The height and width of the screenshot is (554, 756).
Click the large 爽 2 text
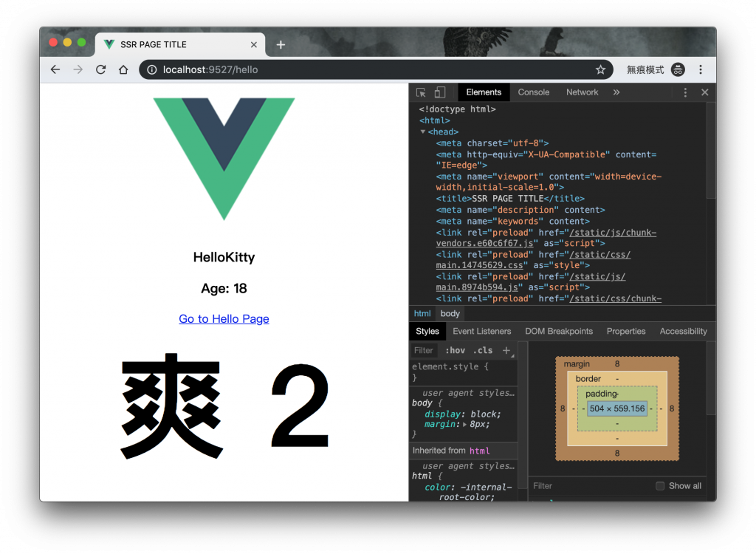click(224, 406)
